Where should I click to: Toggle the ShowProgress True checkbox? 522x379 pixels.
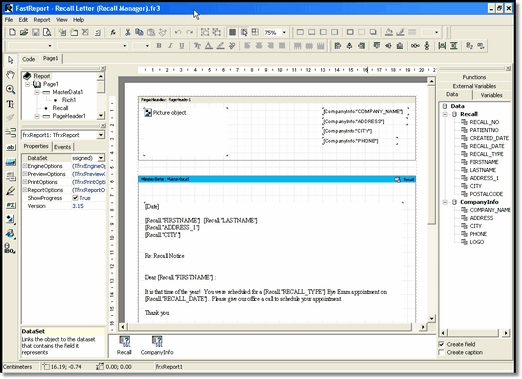point(75,198)
